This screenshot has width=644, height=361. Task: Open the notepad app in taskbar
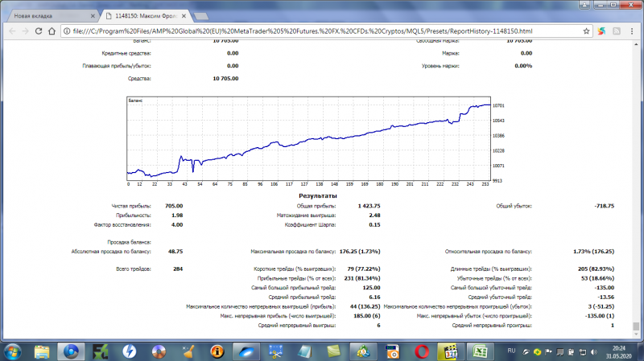click(x=305, y=352)
